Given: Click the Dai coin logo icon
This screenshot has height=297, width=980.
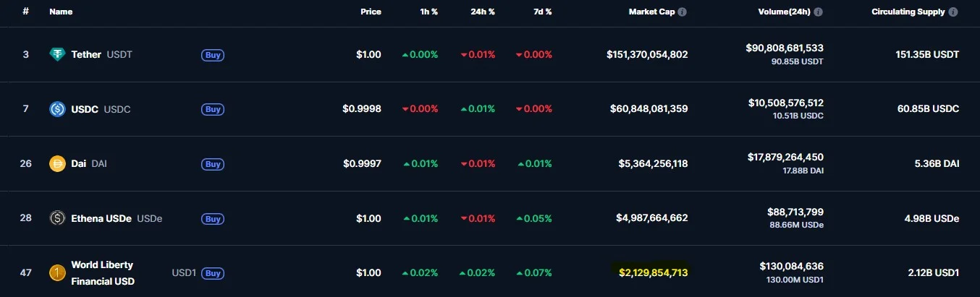Looking at the screenshot, I should click(57, 164).
